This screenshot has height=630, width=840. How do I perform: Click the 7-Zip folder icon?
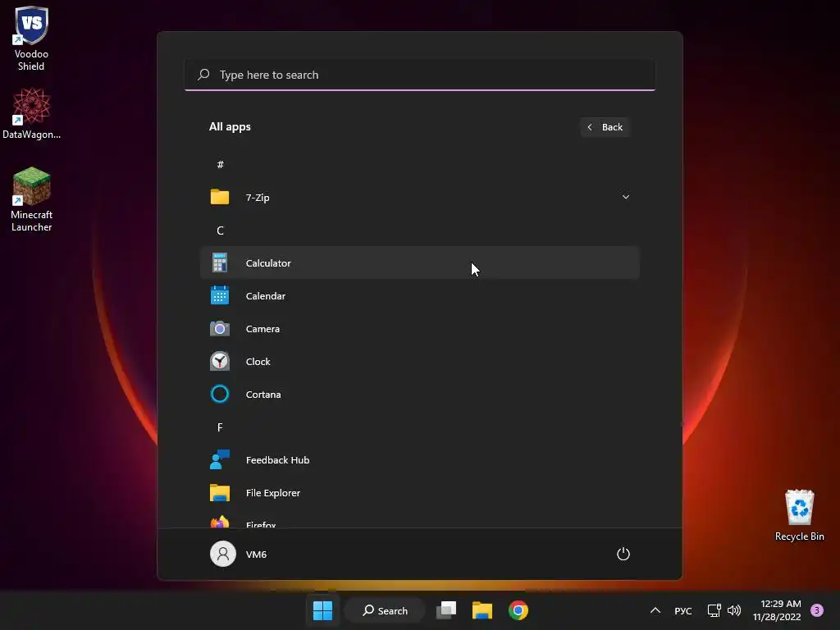point(220,197)
